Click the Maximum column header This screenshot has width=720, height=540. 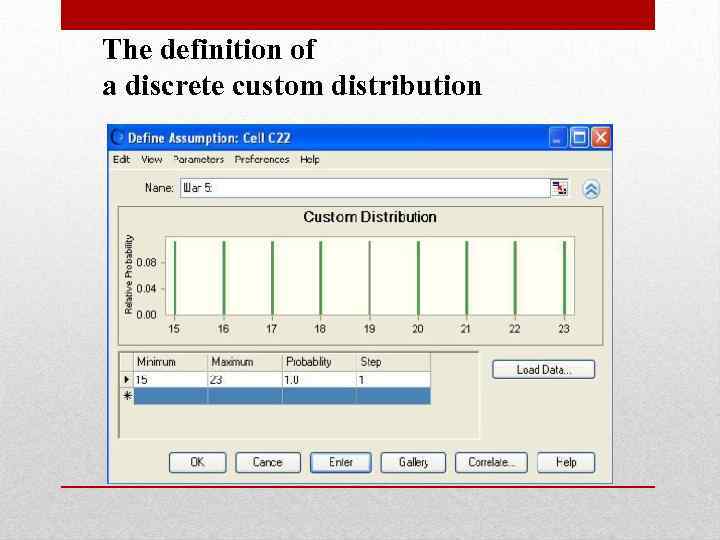(x=245, y=362)
